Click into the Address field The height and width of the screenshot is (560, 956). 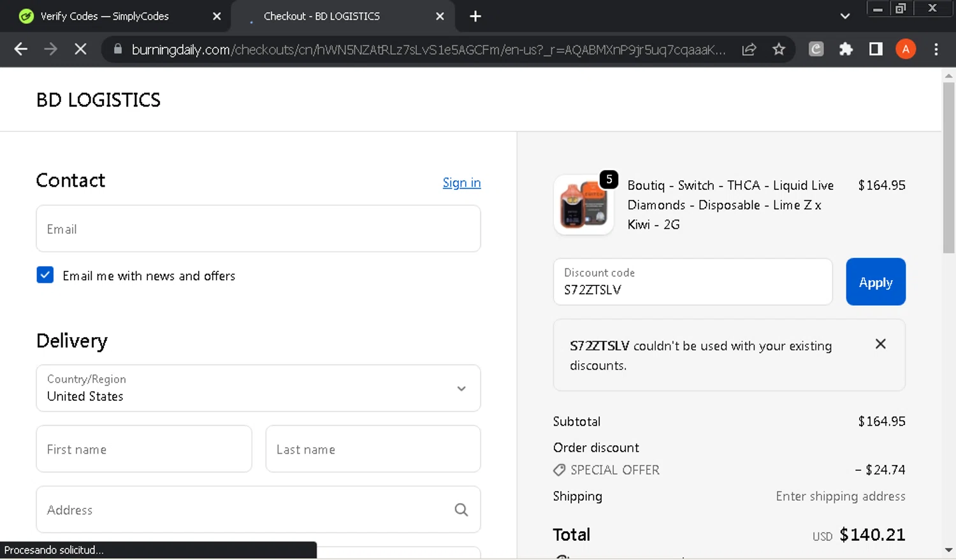[258, 510]
